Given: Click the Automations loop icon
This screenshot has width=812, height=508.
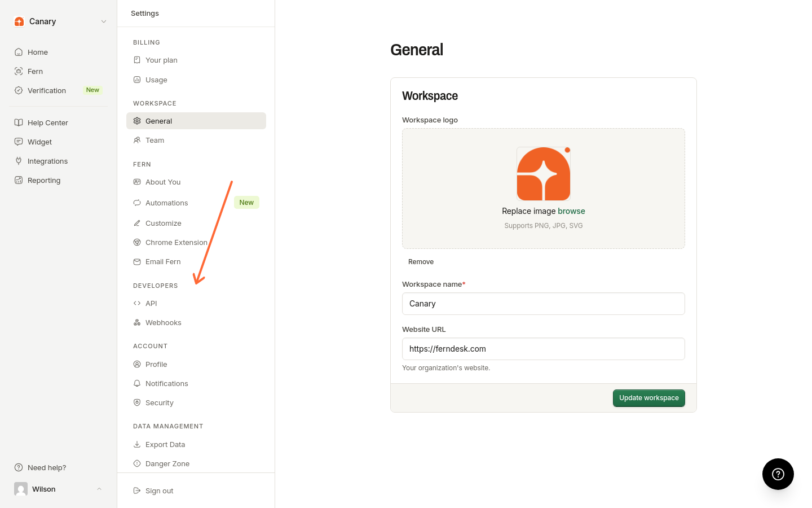Looking at the screenshot, I should (x=137, y=203).
